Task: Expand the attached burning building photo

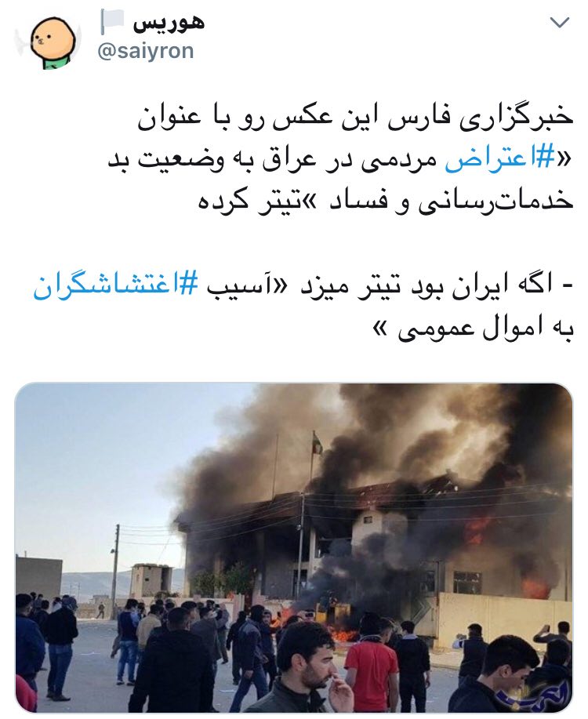Action: click(x=293, y=548)
